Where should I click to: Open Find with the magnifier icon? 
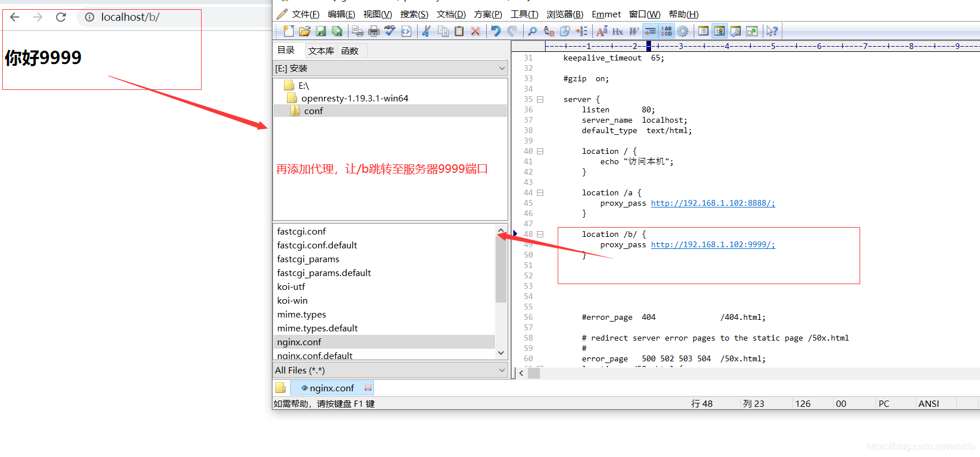[x=532, y=31]
